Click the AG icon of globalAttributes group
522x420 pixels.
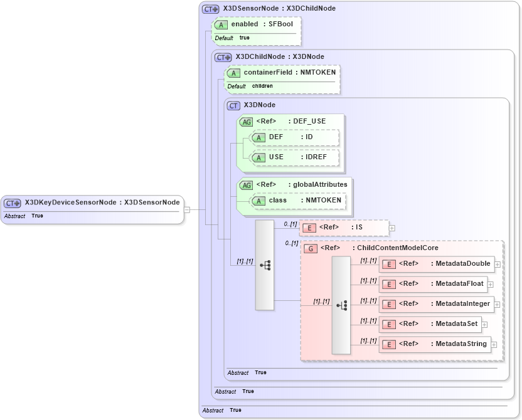[247, 185]
